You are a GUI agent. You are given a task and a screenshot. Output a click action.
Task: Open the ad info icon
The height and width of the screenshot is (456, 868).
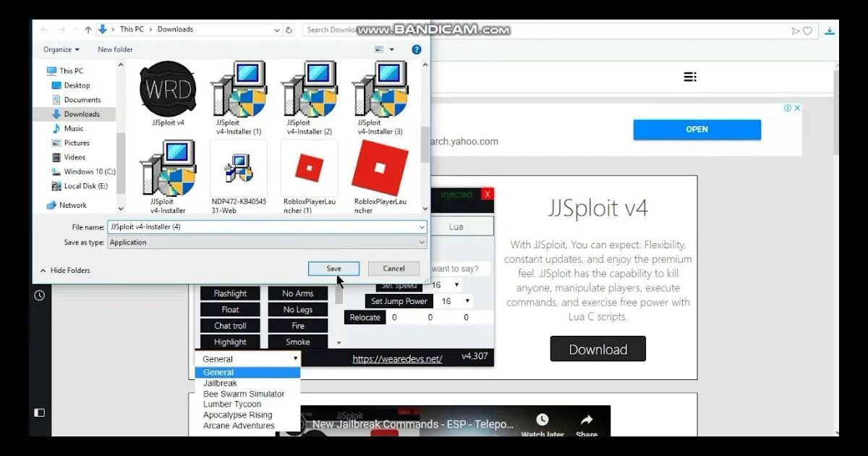point(788,108)
